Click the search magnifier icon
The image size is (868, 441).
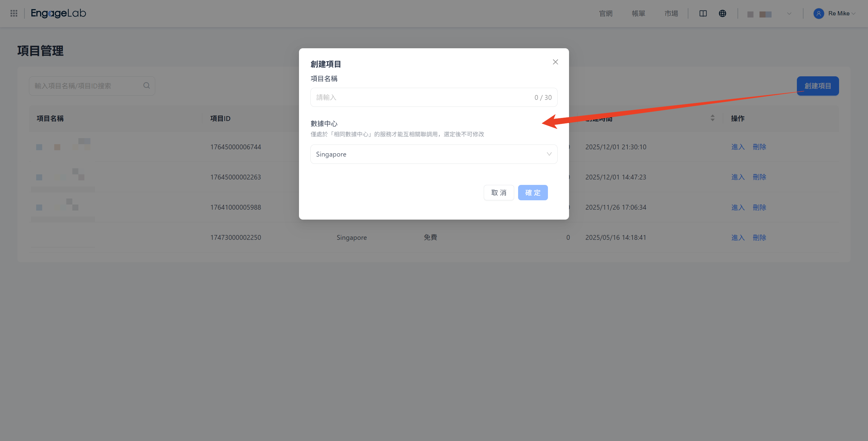point(146,86)
